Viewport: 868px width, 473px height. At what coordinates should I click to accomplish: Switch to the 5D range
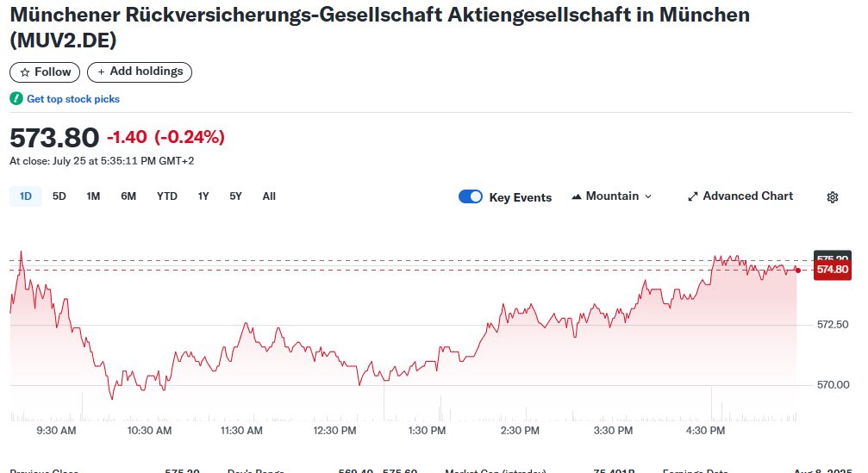[x=59, y=196]
